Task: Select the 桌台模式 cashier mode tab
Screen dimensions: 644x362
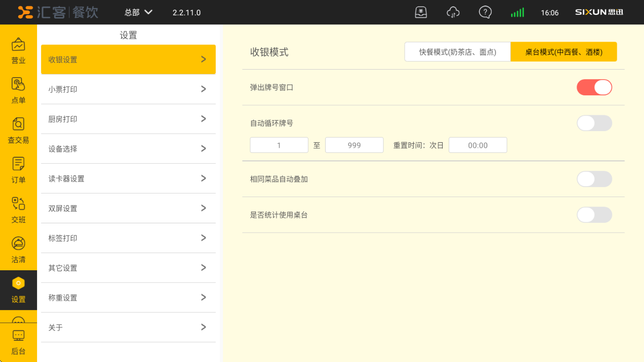Action: pos(563,52)
